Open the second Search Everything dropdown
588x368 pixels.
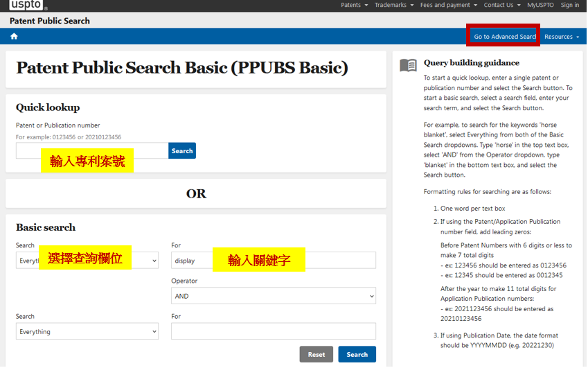pyautogui.click(x=87, y=331)
